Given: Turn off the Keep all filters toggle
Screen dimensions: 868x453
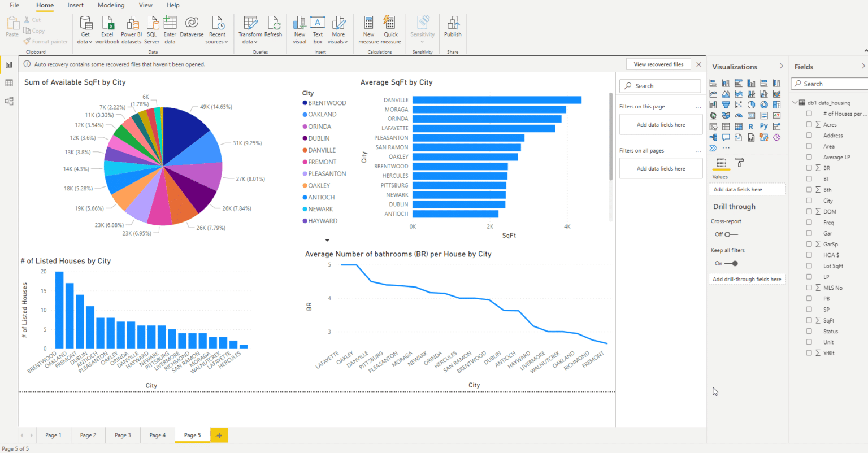Looking at the screenshot, I should (x=731, y=263).
